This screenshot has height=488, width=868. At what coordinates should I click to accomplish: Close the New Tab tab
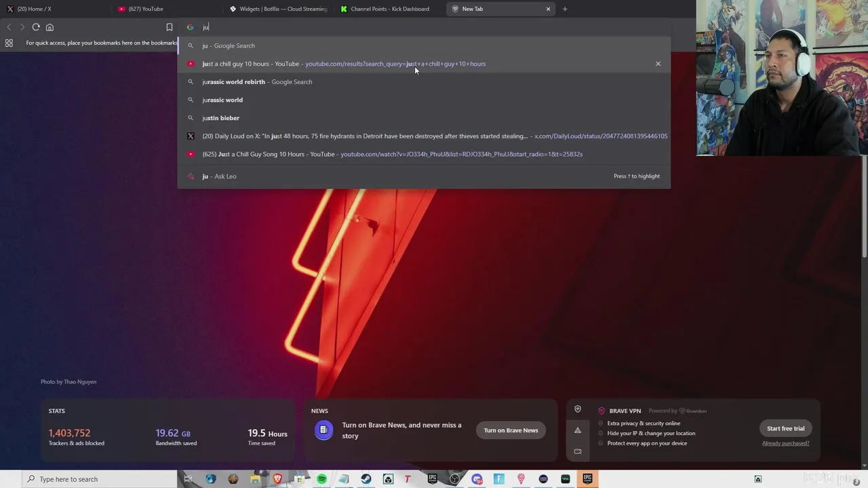pos(549,9)
